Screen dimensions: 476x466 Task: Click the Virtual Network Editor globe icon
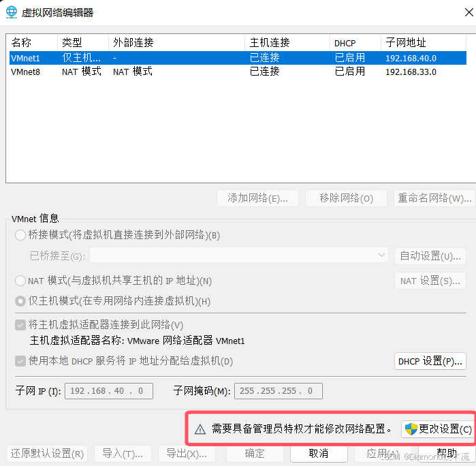12,12
